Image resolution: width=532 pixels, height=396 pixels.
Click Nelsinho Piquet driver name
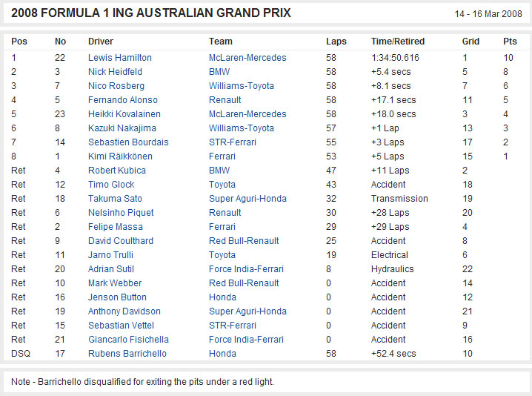pyautogui.click(x=121, y=213)
